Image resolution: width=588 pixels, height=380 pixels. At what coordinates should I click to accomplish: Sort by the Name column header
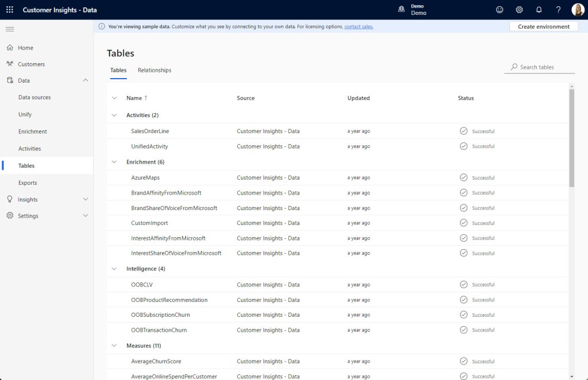tap(134, 98)
